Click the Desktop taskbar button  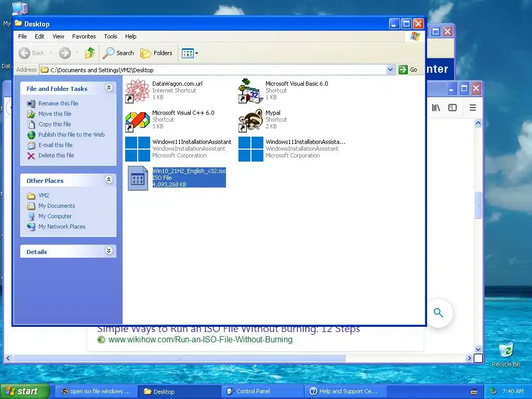click(x=179, y=391)
